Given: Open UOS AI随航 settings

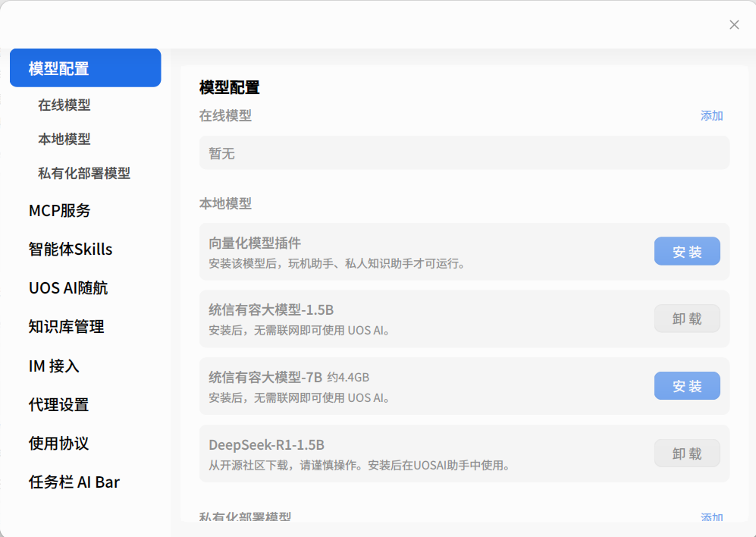Looking at the screenshot, I should pos(68,288).
